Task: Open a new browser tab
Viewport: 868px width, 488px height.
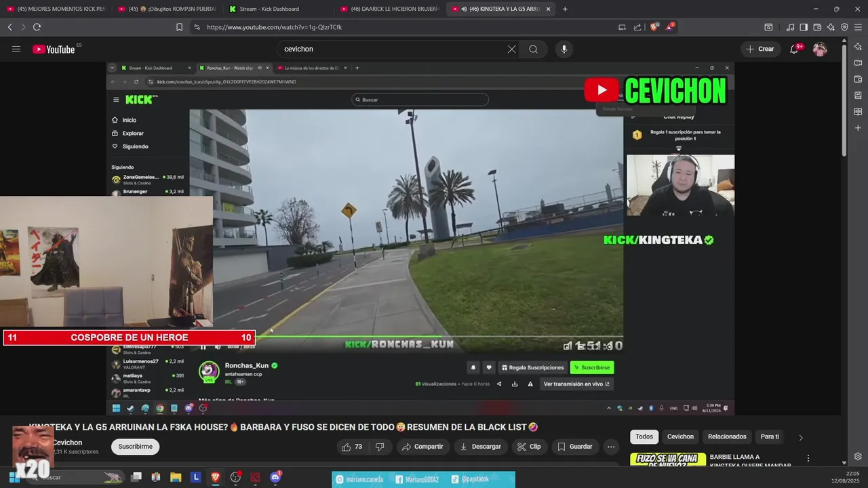Action: click(565, 9)
